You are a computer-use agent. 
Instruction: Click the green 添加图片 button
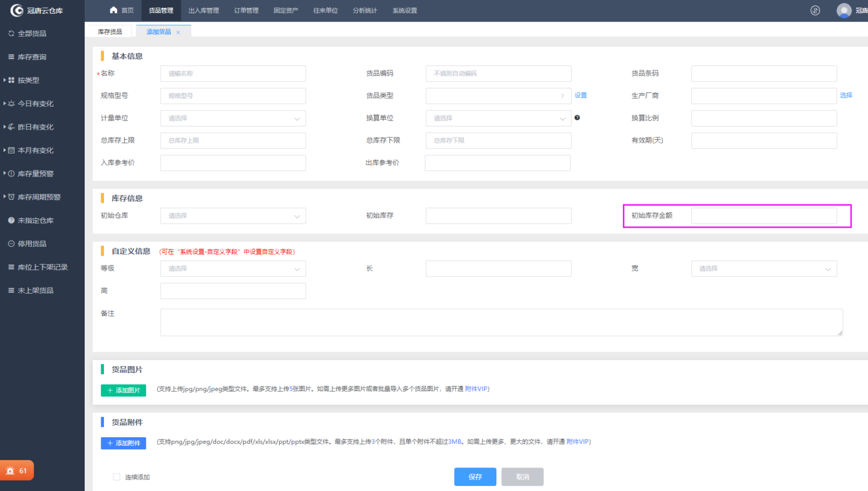click(123, 390)
